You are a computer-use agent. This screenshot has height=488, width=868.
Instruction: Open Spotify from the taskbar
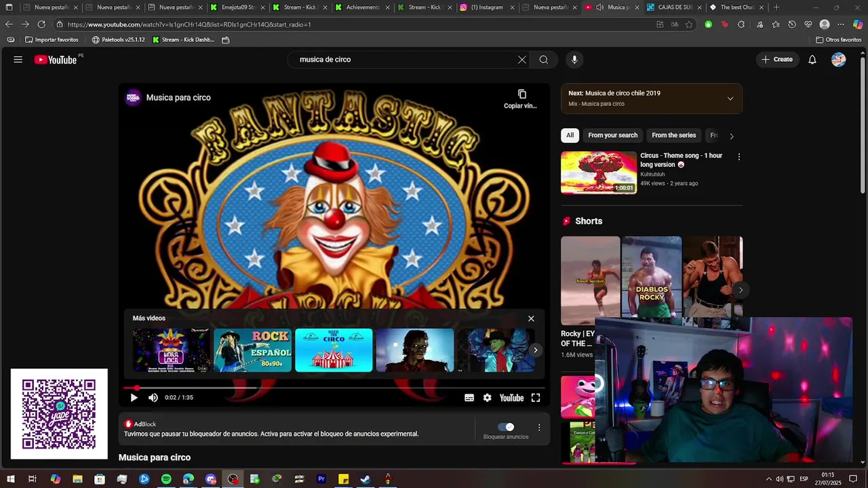[166, 479]
